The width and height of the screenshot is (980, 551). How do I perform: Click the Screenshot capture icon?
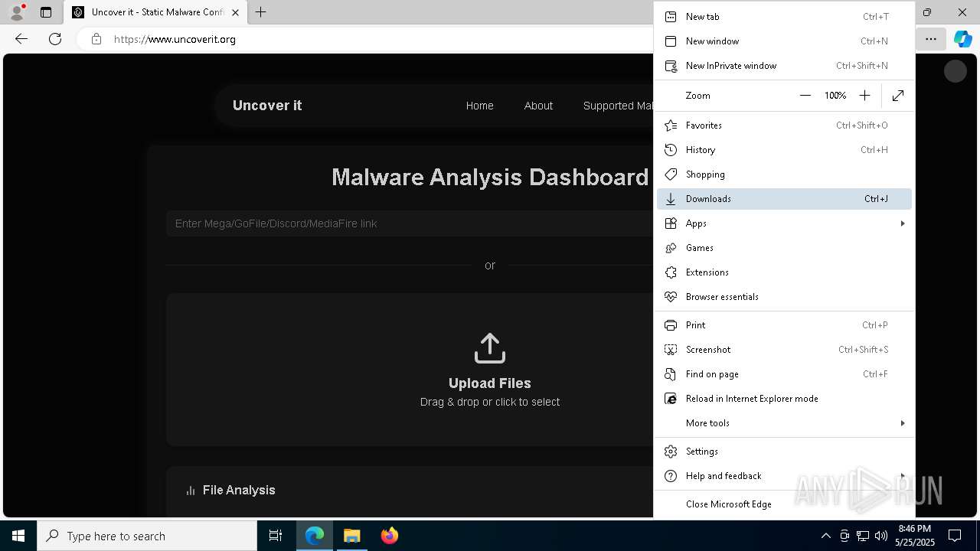(x=671, y=350)
